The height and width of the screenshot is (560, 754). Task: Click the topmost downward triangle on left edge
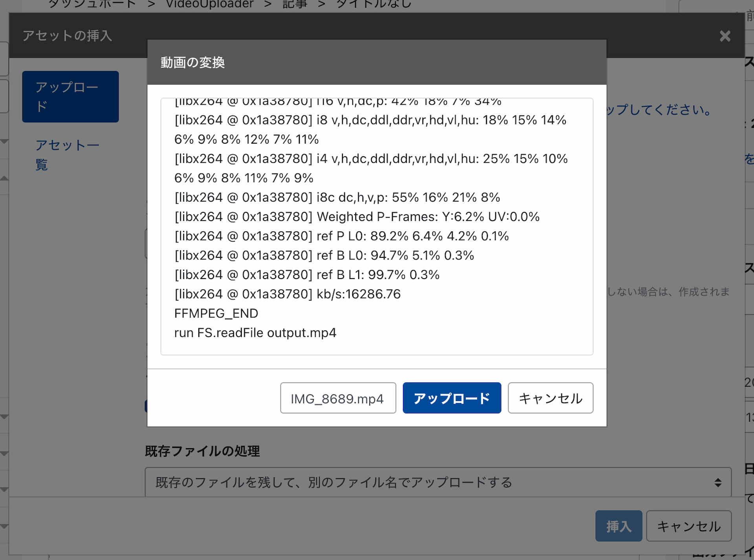[4, 141]
